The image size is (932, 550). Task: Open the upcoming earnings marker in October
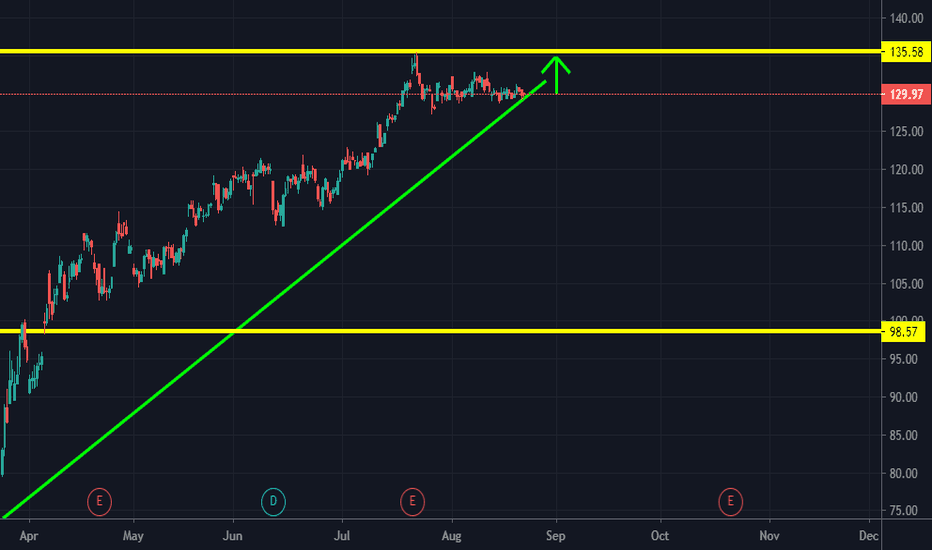click(731, 501)
